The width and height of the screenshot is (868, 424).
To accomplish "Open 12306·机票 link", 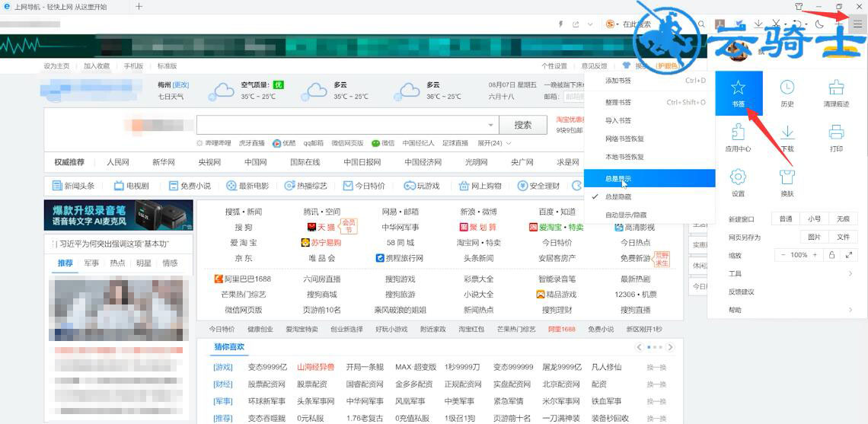I will (636, 295).
